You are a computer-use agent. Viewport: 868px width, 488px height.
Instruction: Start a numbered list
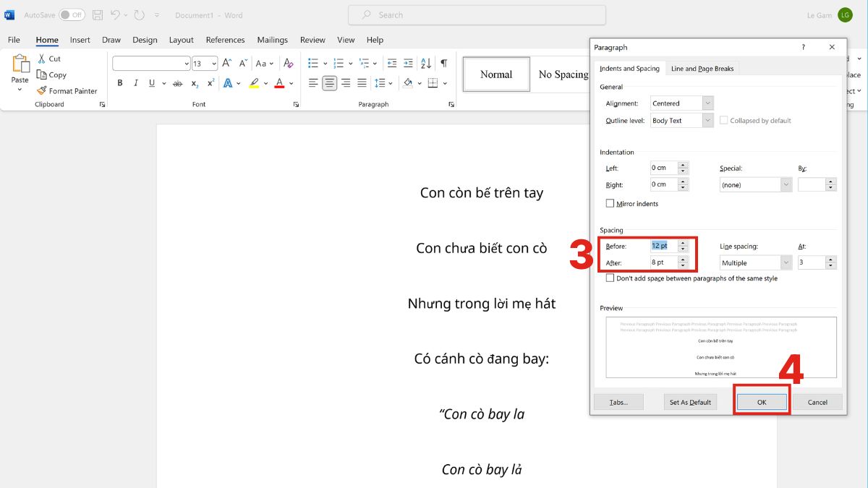point(339,63)
